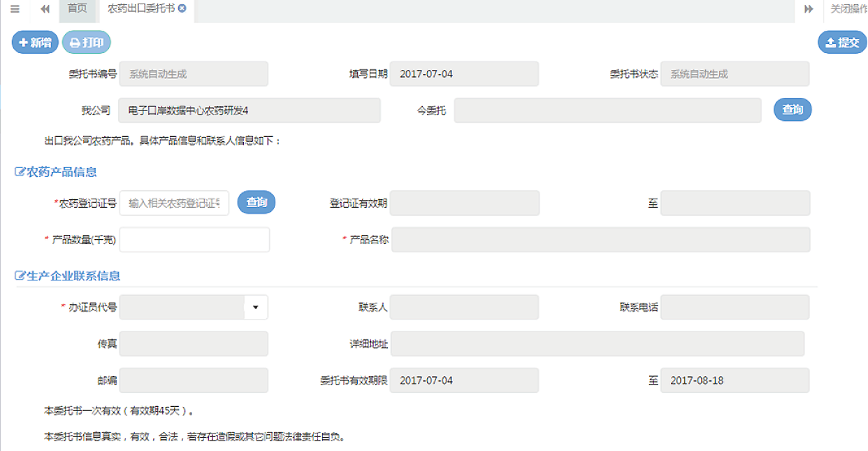The image size is (868, 451).
Task: Click 查询 button beside 农药登记证号 field
Action: pyautogui.click(x=256, y=202)
